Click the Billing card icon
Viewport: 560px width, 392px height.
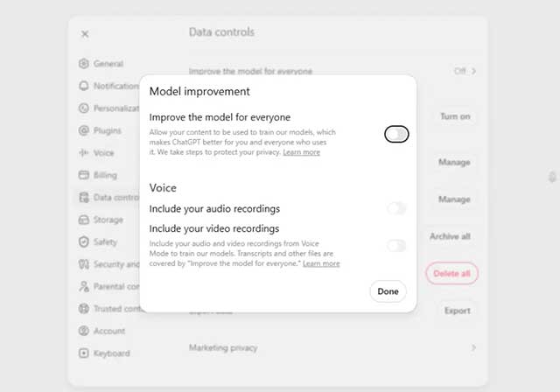(84, 175)
